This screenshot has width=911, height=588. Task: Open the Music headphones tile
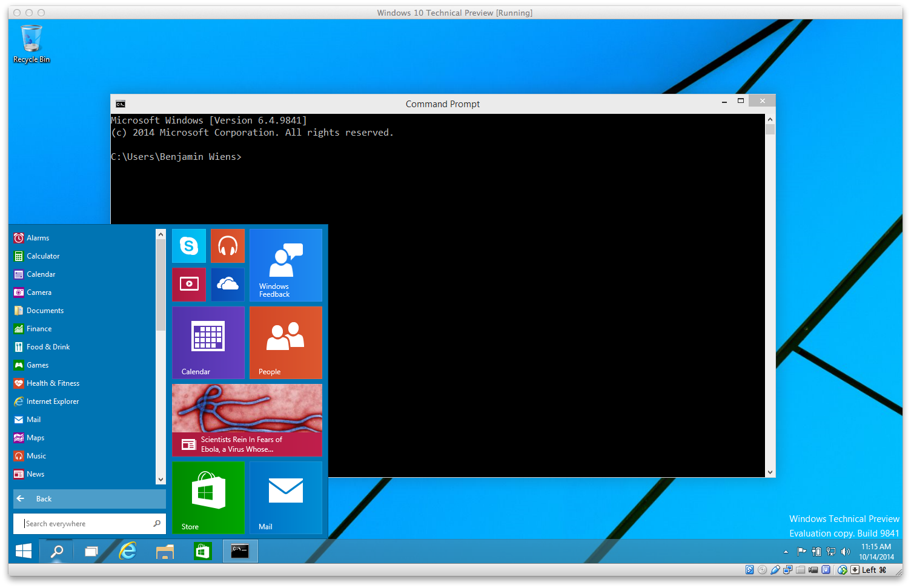pyautogui.click(x=228, y=246)
